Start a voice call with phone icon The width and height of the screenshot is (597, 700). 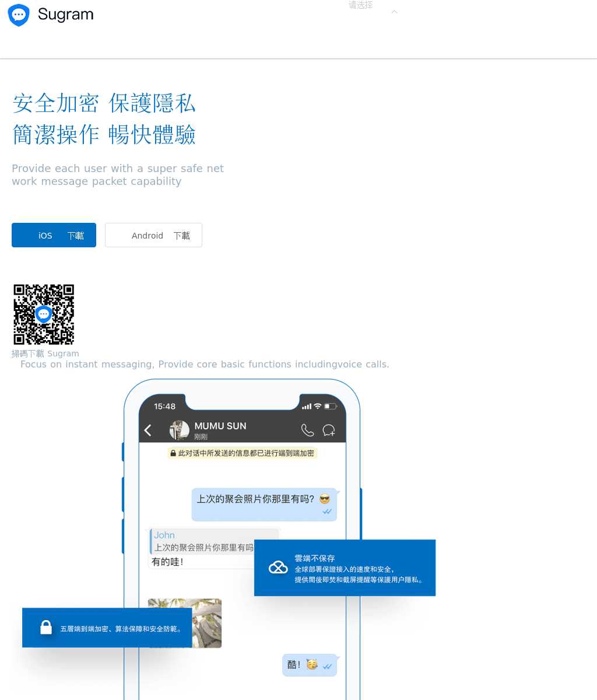click(307, 430)
